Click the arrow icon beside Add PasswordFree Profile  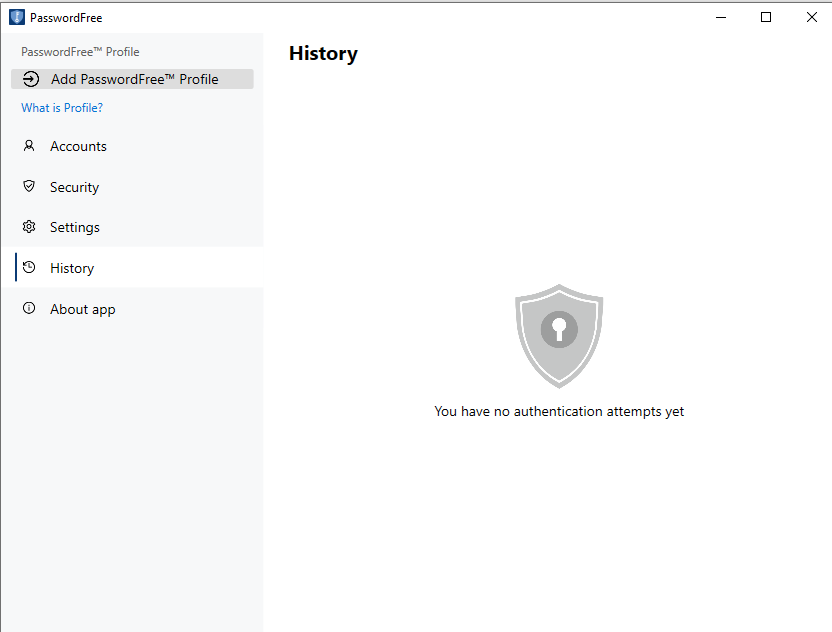[31, 79]
